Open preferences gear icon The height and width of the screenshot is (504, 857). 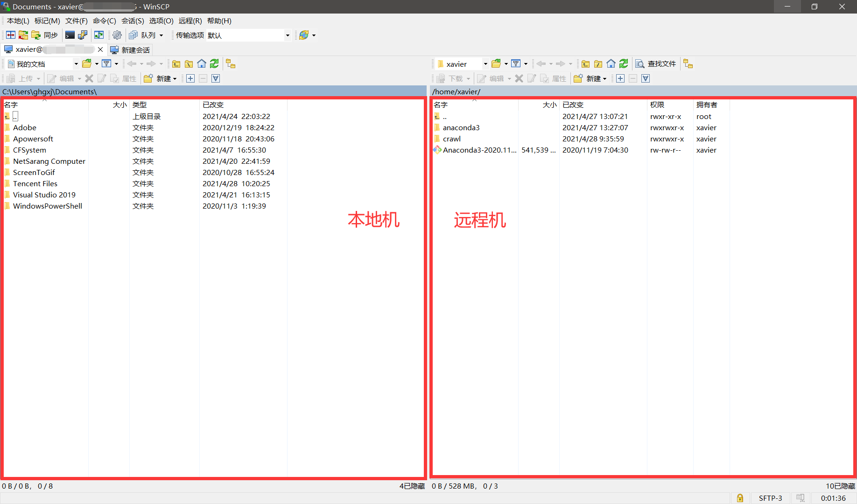[117, 35]
